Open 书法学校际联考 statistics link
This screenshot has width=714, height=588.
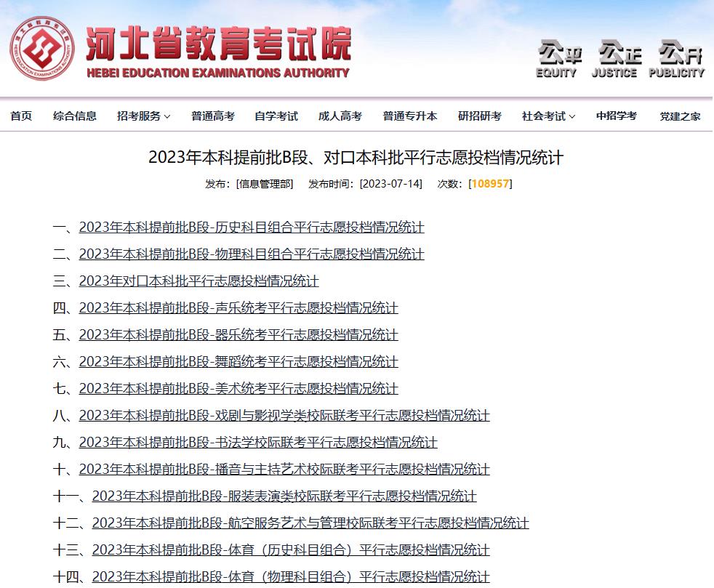(258, 442)
